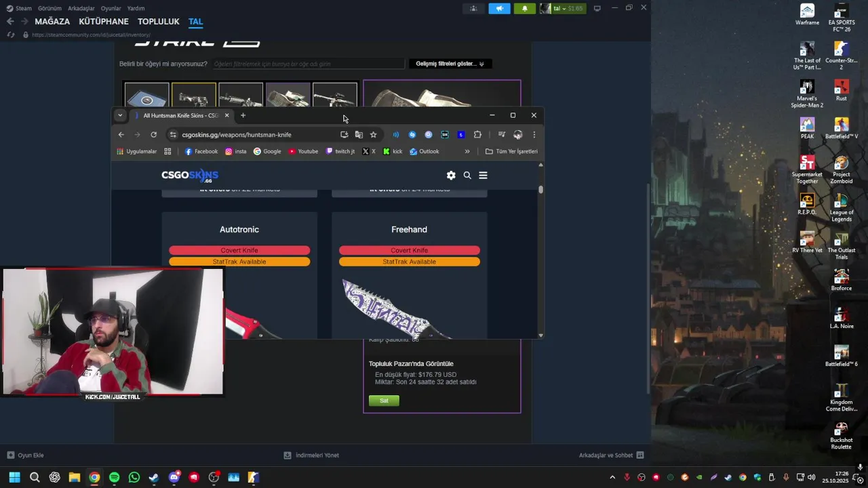This screenshot has width=868, height=488.
Task: Open League of Legends desktop shortcut
Action: click(842, 208)
